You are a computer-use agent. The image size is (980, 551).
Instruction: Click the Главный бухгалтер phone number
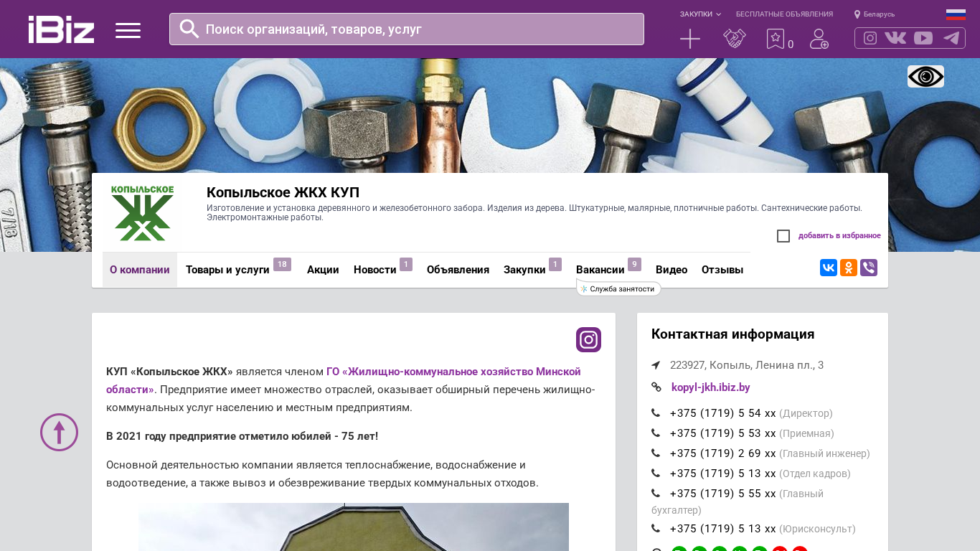[723, 494]
